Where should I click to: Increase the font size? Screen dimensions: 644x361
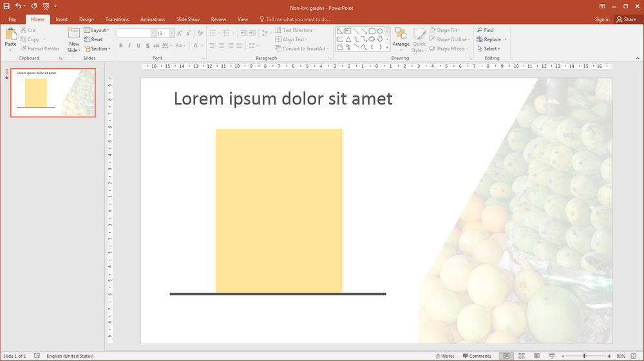coord(179,34)
